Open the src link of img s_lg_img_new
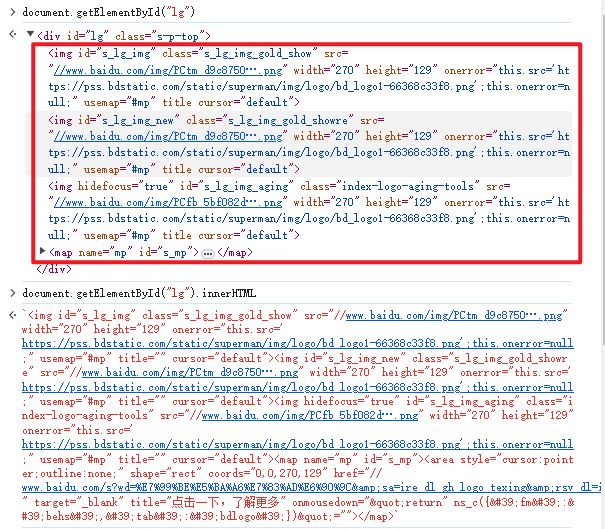Viewport: 605px width, 529px height. (x=140, y=137)
